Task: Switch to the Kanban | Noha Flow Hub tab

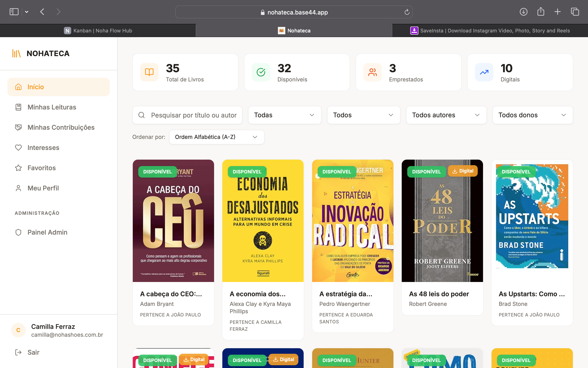Action: [98, 31]
